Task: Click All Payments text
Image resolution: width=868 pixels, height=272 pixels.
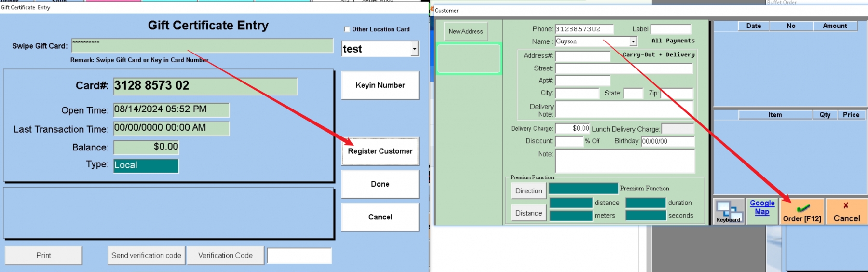Action: (x=673, y=41)
